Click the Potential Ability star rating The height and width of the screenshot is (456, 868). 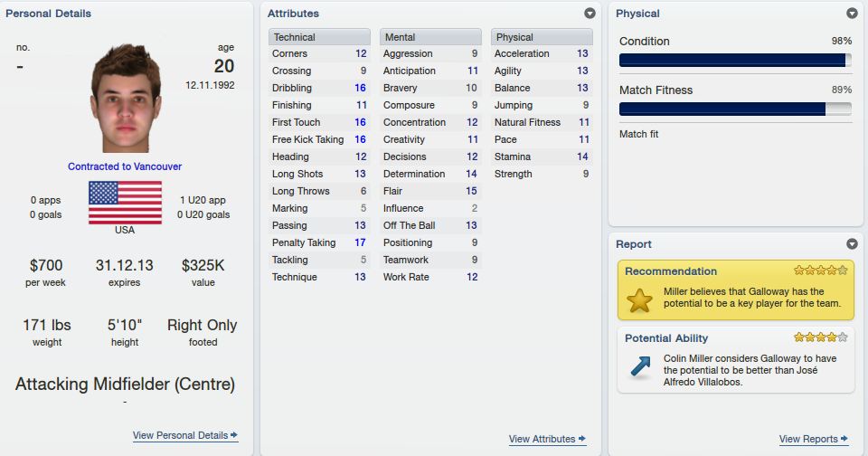(x=820, y=337)
